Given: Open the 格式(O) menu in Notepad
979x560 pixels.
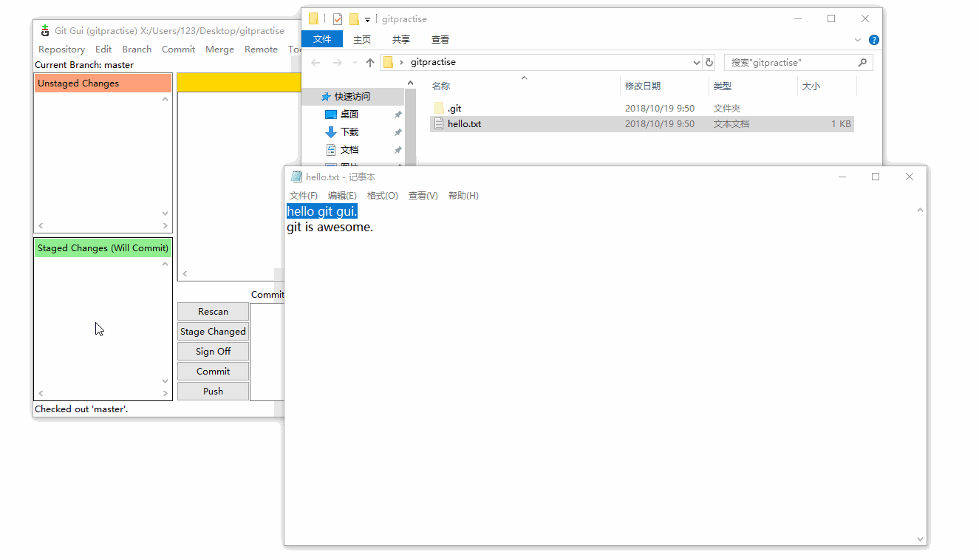Looking at the screenshot, I should click(x=382, y=196).
